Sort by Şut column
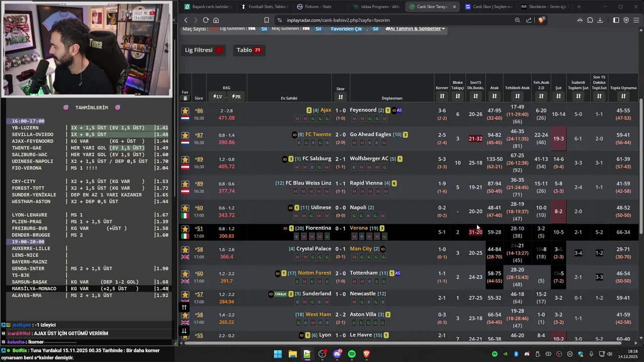 558,96
